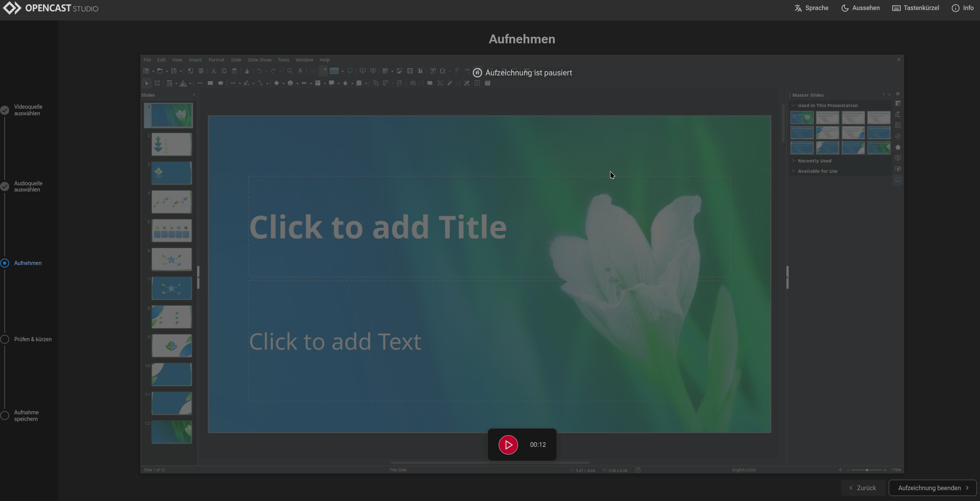Resume recording with the red play button
Image resolution: width=980 pixels, height=501 pixels.
coord(508,445)
